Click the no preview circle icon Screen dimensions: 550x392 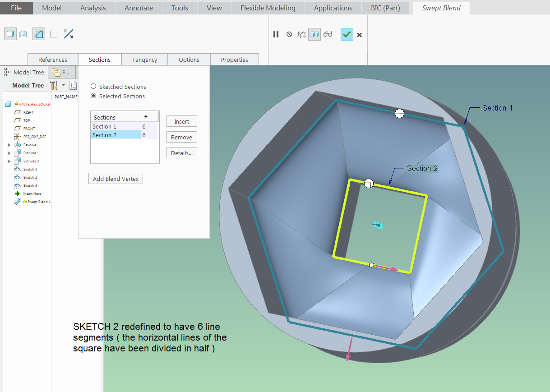(289, 34)
